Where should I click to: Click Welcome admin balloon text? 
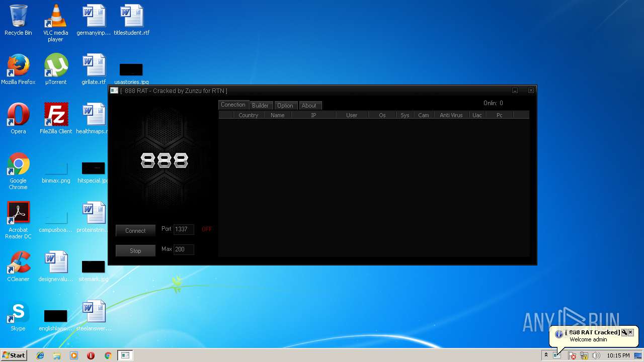pyautogui.click(x=588, y=339)
